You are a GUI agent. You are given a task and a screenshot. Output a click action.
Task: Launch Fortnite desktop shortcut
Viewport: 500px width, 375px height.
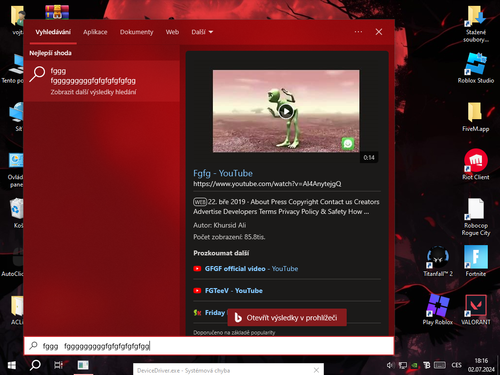(476, 261)
